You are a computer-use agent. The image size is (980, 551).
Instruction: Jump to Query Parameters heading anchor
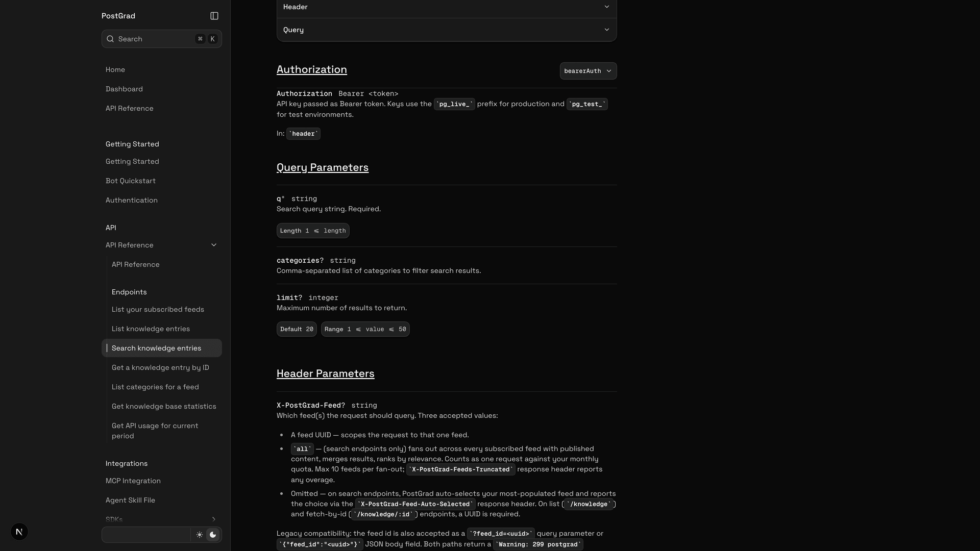(323, 167)
